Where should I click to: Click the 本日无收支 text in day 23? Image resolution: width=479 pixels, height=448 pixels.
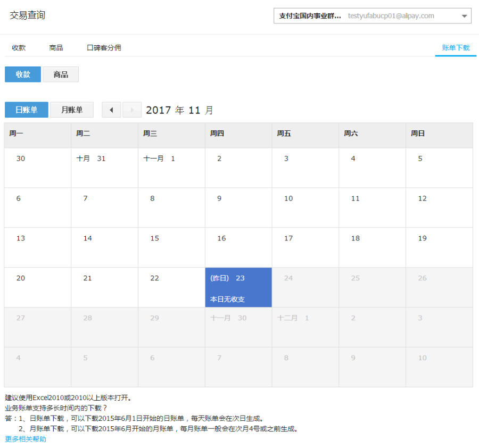point(227,299)
